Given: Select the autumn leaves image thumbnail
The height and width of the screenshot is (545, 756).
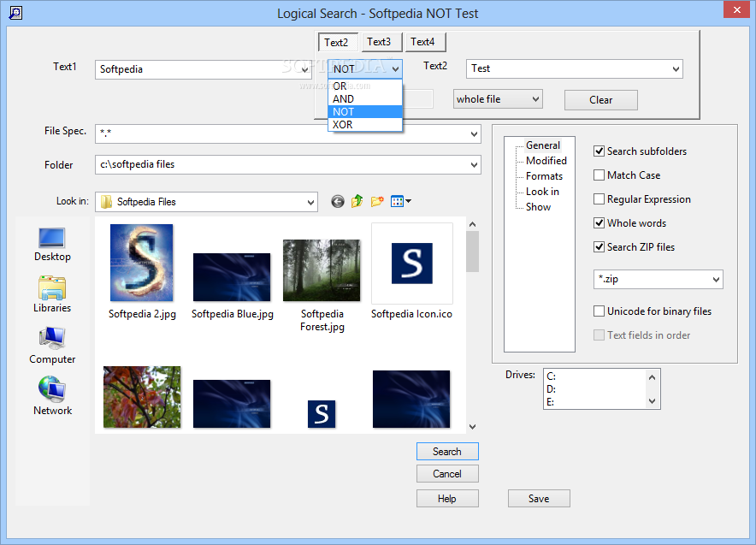Looking at the screenshot, I should pyautogui.click(x=142, y=397).
